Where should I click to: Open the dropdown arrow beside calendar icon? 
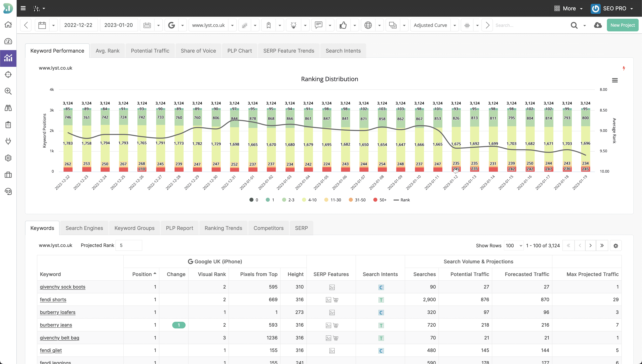tap(53, 25)
